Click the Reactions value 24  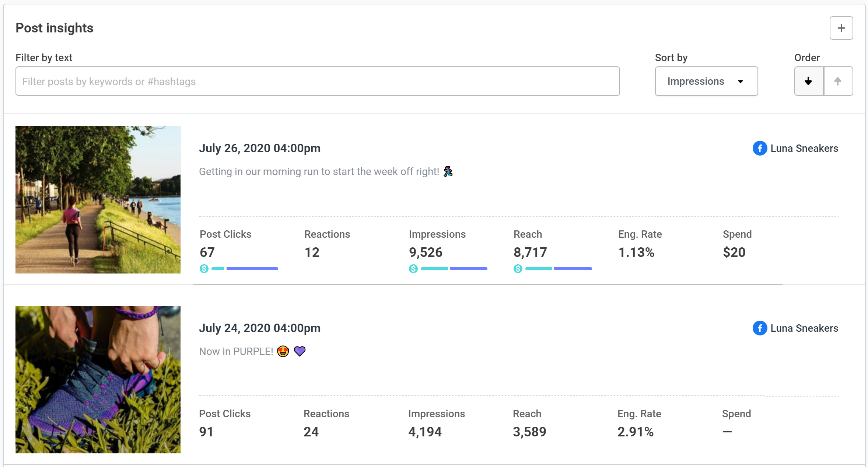pos(311,432)
